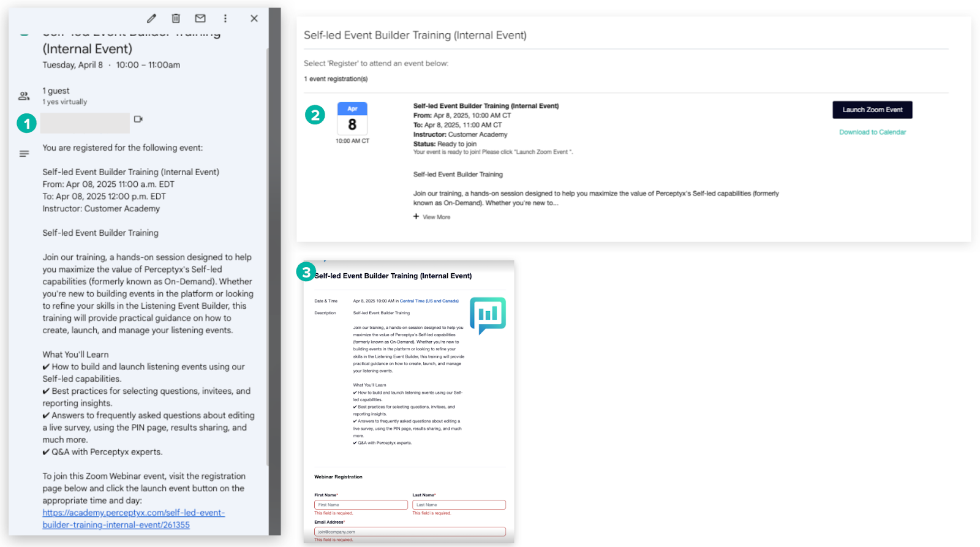Click '1 guest' text in event panel
980x547 pixels.
[x=56, y=91]
